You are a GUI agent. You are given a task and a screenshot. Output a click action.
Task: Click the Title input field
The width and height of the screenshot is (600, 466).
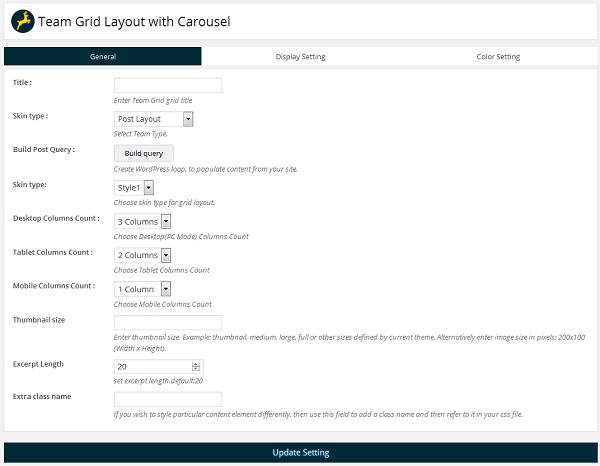(168, 85)
